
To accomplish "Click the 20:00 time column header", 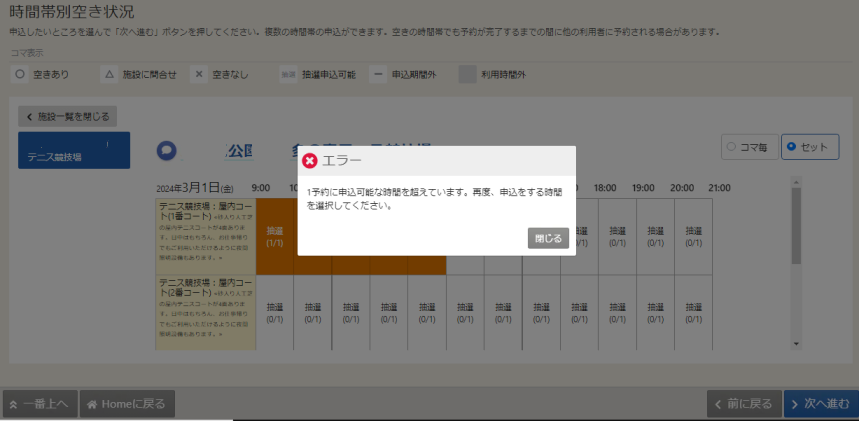I will coord(682,188).
